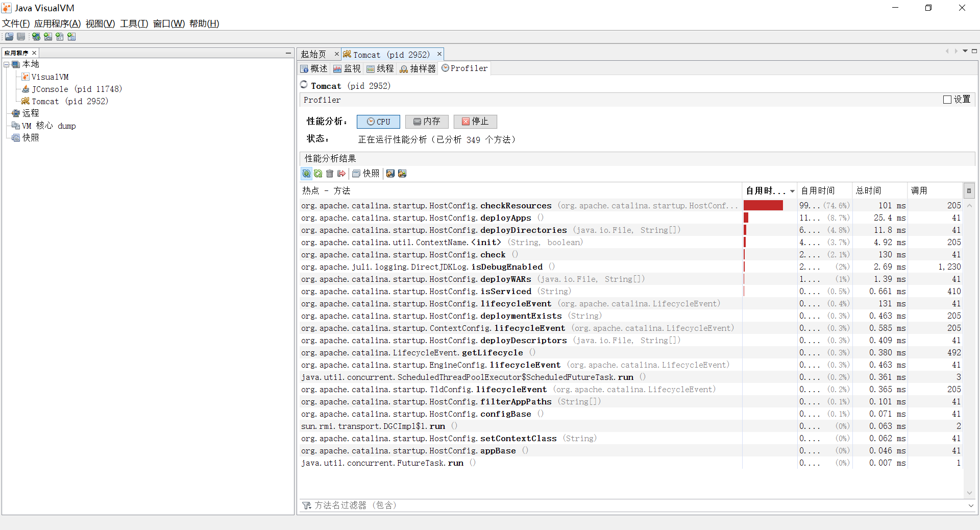Collapse the 本地 tree node
The height and width of the screenshot is (530, 980).
pos(7,64)
